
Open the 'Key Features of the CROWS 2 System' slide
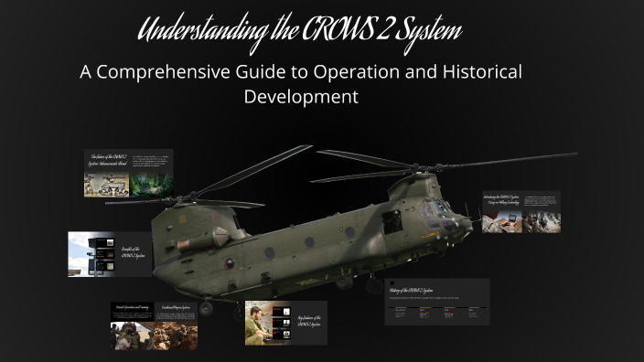tap(286, 323)
